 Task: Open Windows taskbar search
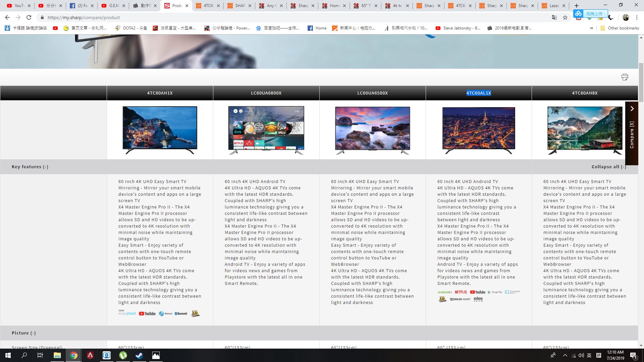click(24, 355)
